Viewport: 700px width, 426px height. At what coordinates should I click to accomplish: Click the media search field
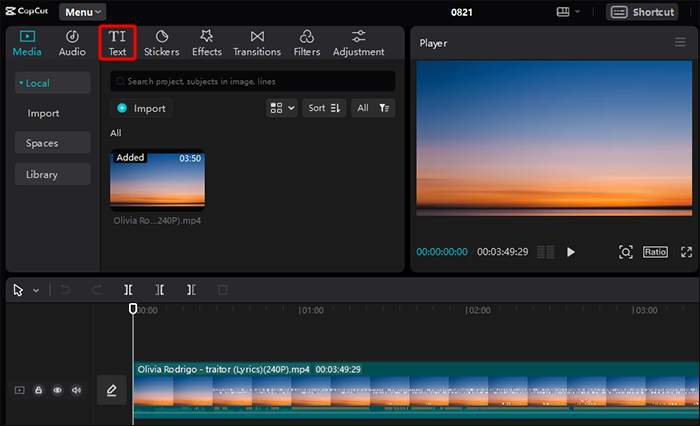(252, 80)
